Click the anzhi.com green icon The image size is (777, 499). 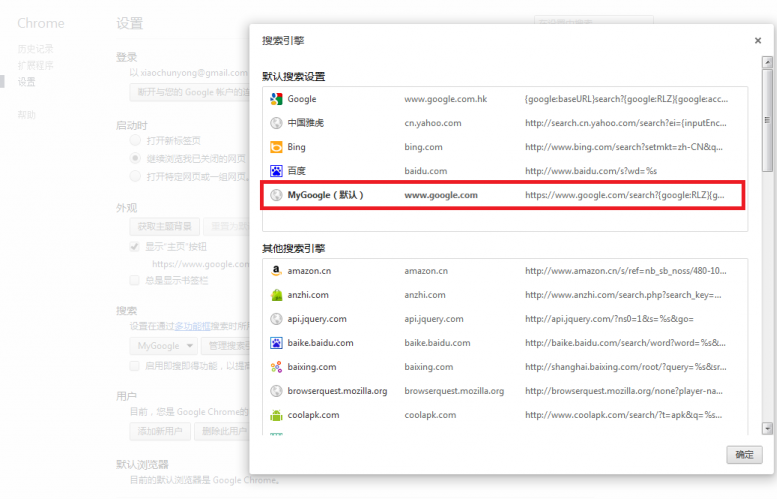(x=276, y=295)
